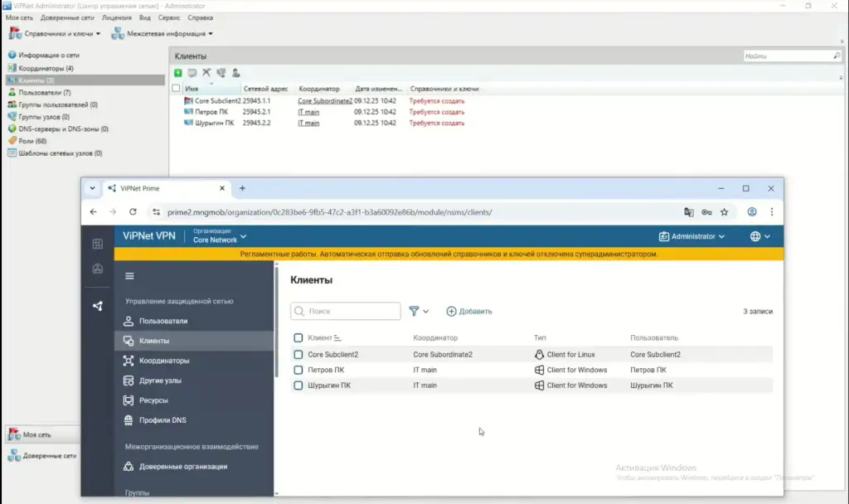Viewport: 849px width, 504px height.
Task: Open Administrator account dropdown in ViPNet Prime
Action: (691, 236)
